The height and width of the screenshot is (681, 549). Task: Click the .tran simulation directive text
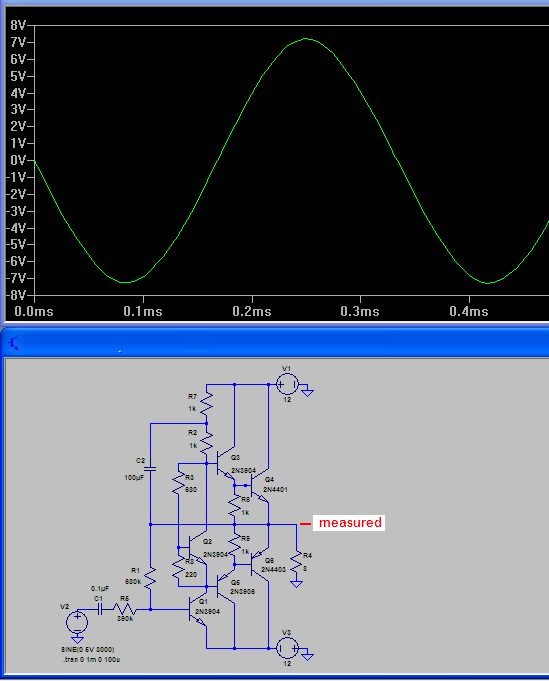click(91, 659)
